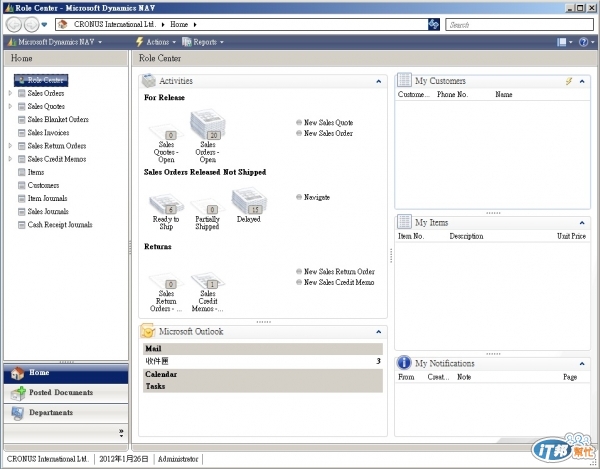The height and width of the screenshot is (469, 600).
Task: Collapse the Microsoft Outlook part
Action: tap(378, 332)
